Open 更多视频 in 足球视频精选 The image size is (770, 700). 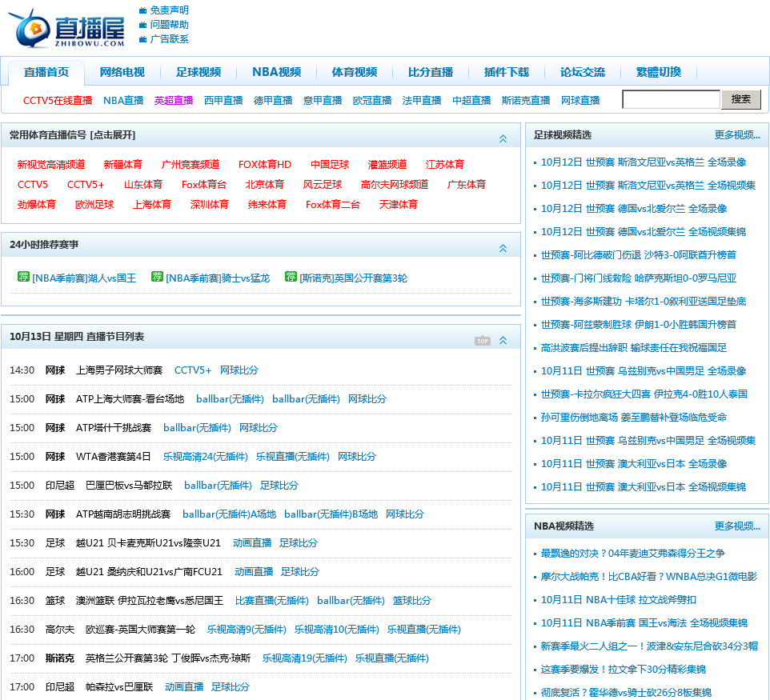coord(737,135)
